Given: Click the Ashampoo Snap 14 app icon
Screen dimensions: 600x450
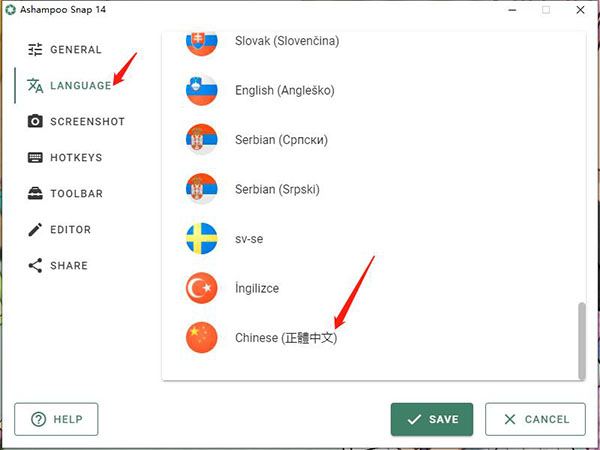Looking at the screenshot, I should [x=11, y=10].
